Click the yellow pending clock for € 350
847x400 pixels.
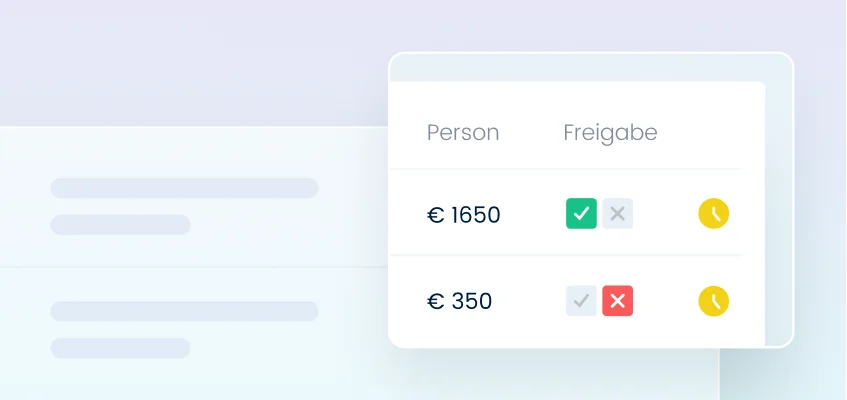[x=713, y=301]
